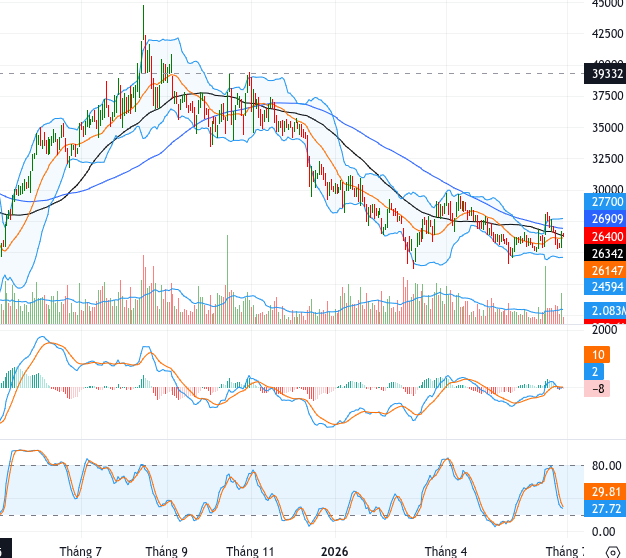Select the blue MACD signal label 2
Image resolution: width=626 pixels, height=558 pixels.
594,372
